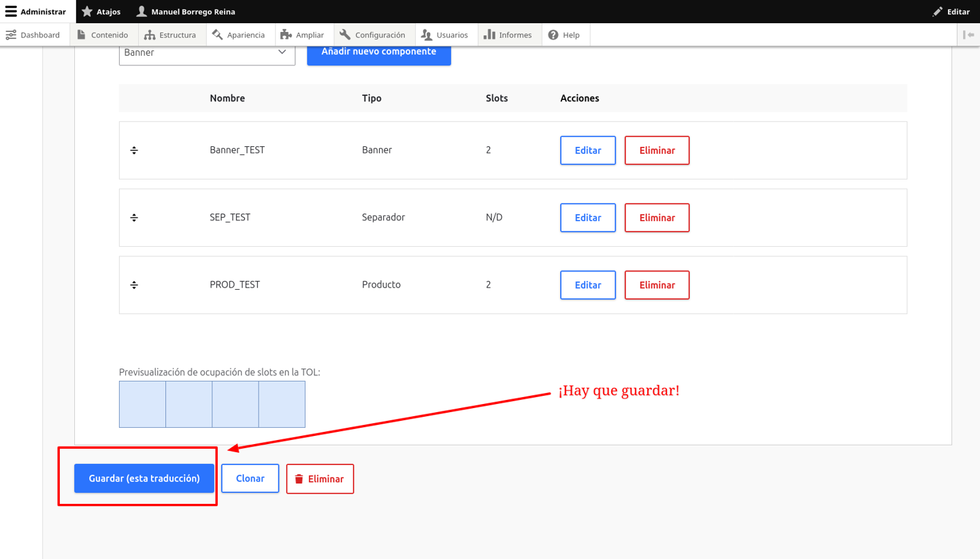Click Añadir nuevo componente button
This screenshot has height=559, width=980.
pos(379,53)
